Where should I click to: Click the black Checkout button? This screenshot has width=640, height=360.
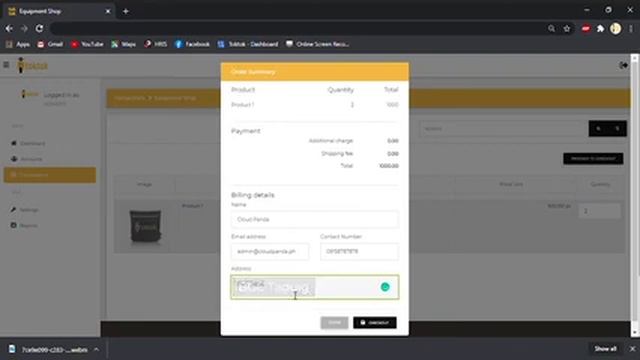click(375, 322)
